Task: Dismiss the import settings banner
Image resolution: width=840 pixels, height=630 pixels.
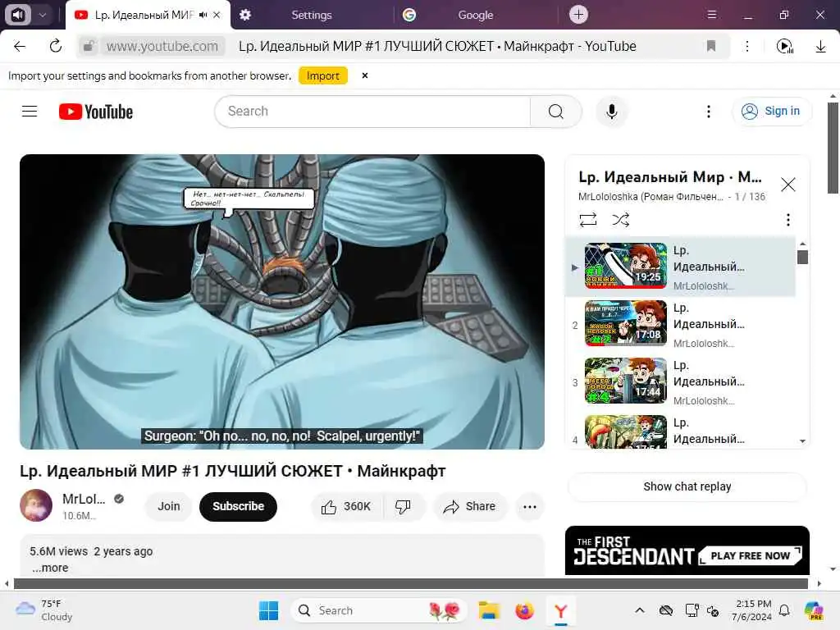Action: pyautogui.click(x=365, y=76)
